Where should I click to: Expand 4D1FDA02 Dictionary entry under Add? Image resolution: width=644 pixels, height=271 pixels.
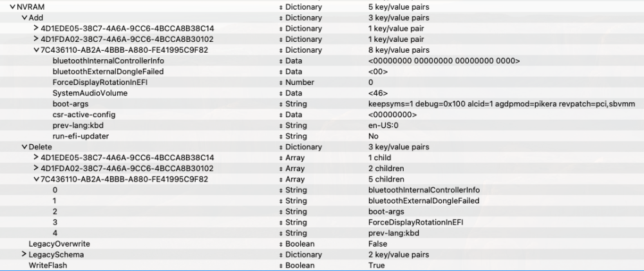(x=36, y=39)
